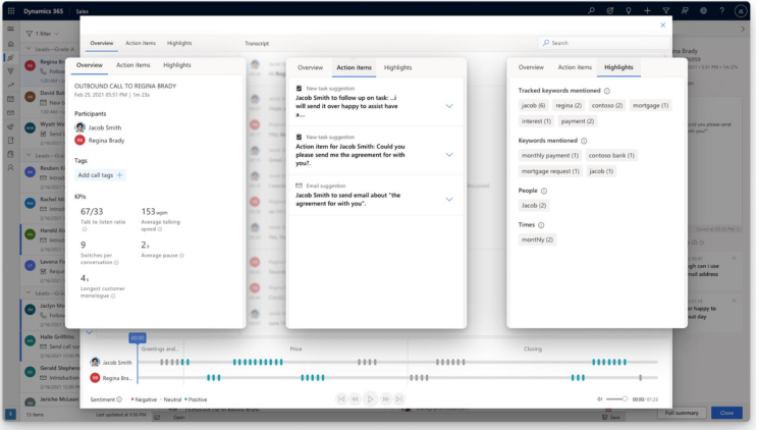The image size is (763, 431).
Task: Open the Dynamics 365 app launcher grid
Action: 11,10
